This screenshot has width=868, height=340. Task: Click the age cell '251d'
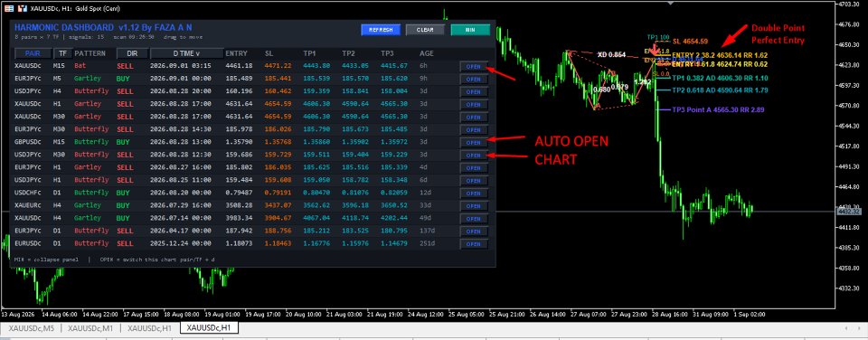[x=427, y=243]
